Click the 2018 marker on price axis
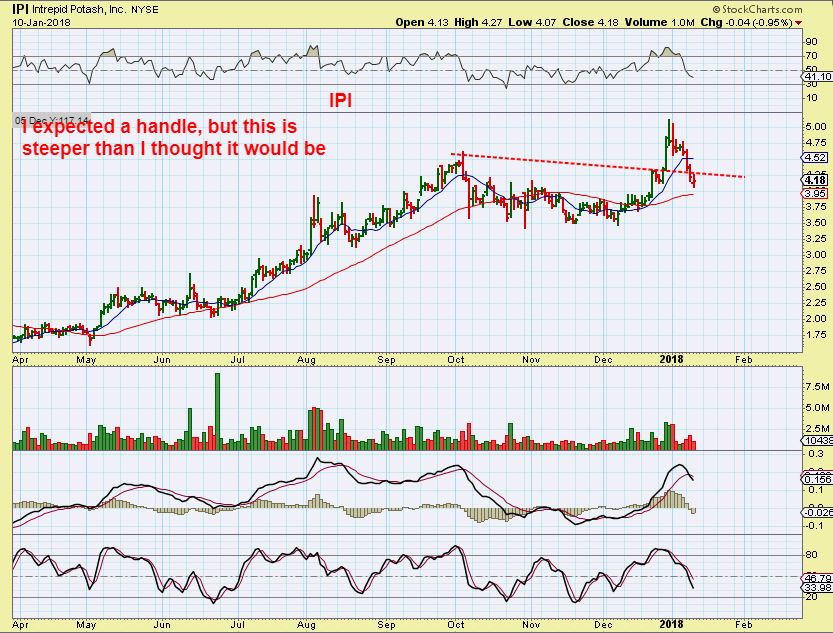The height and width of the screenshot is (633, 833). click(671, 360)
